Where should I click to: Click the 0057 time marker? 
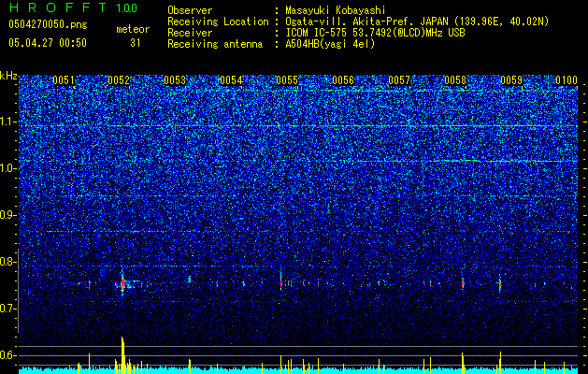[399, 80]
